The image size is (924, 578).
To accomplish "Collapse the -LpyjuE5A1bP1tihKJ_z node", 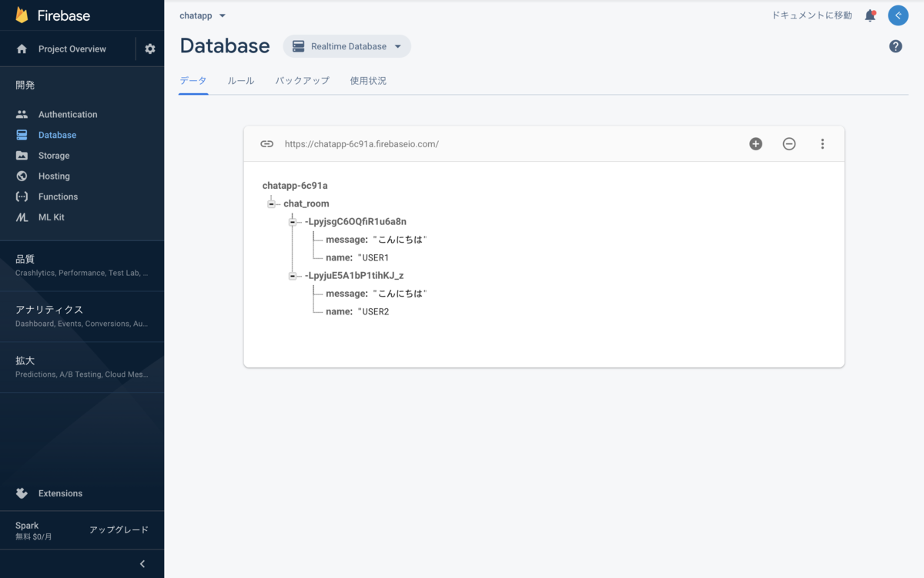I will tap(293, 276).
